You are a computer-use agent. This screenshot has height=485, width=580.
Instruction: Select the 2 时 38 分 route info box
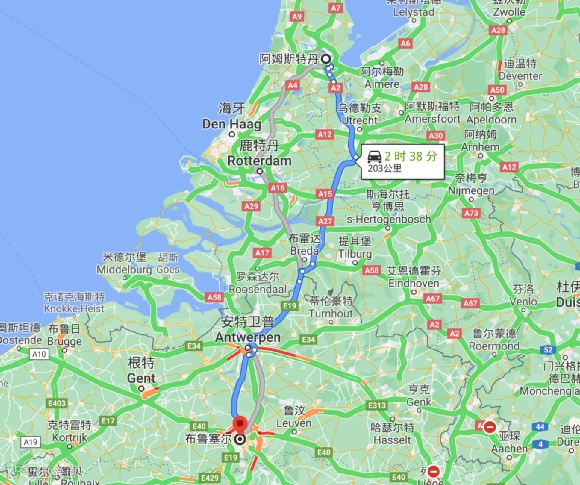coord(403,162)
